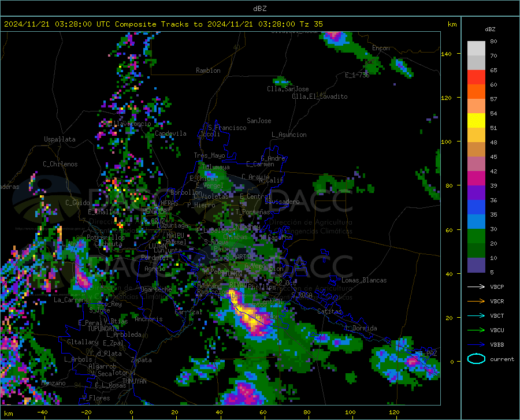The image size is (520, 420).
Task: Click the 'VBBB' legend label
Action: click(x=497, y=344)
